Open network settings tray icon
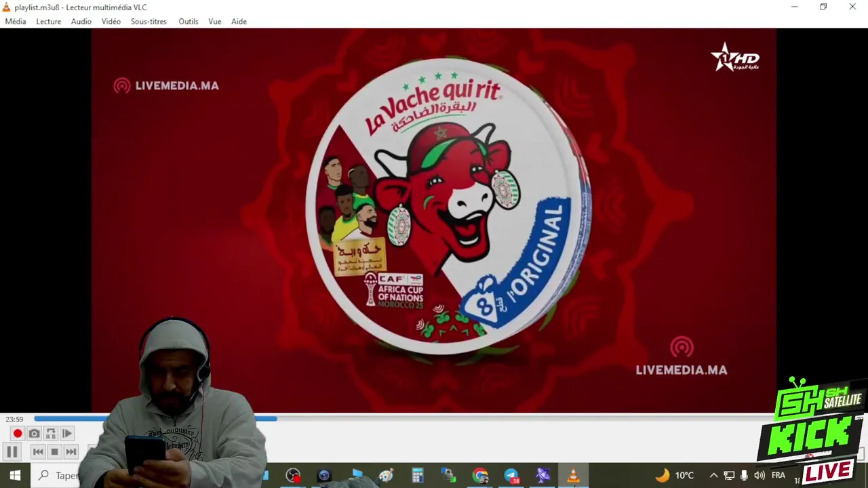The width and height of the screenshot is (868, 488). (x=729, y=476)
